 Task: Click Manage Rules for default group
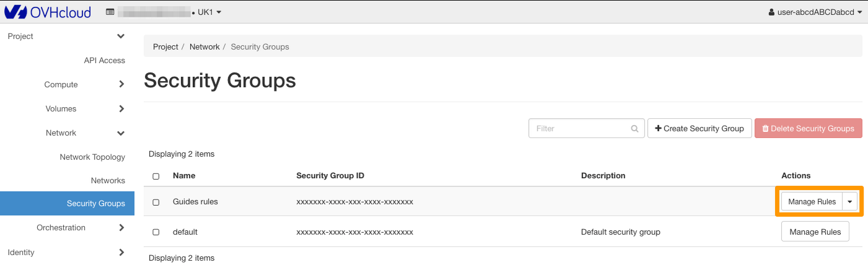point(815,232)
